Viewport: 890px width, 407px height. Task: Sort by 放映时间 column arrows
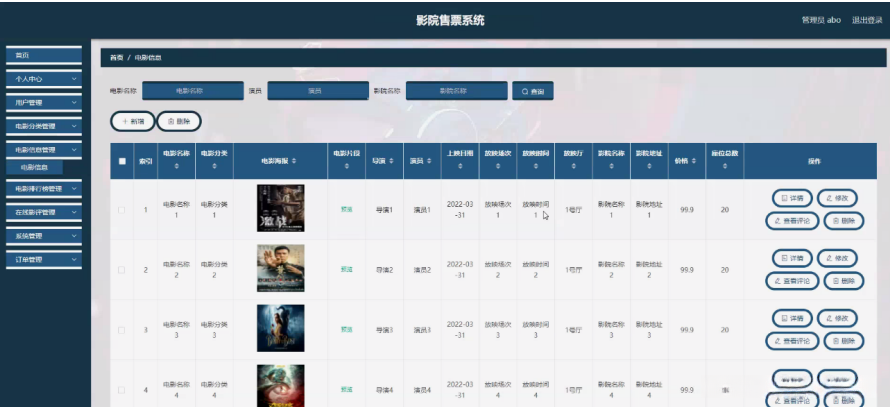tap(535, 166)
